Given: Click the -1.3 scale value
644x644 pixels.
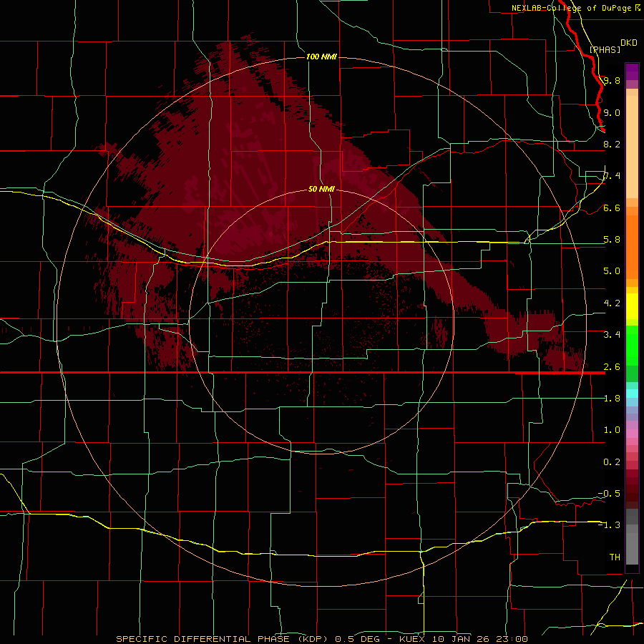Looking at the screenshot, I should pyautogui.click(x=609, y=525).
